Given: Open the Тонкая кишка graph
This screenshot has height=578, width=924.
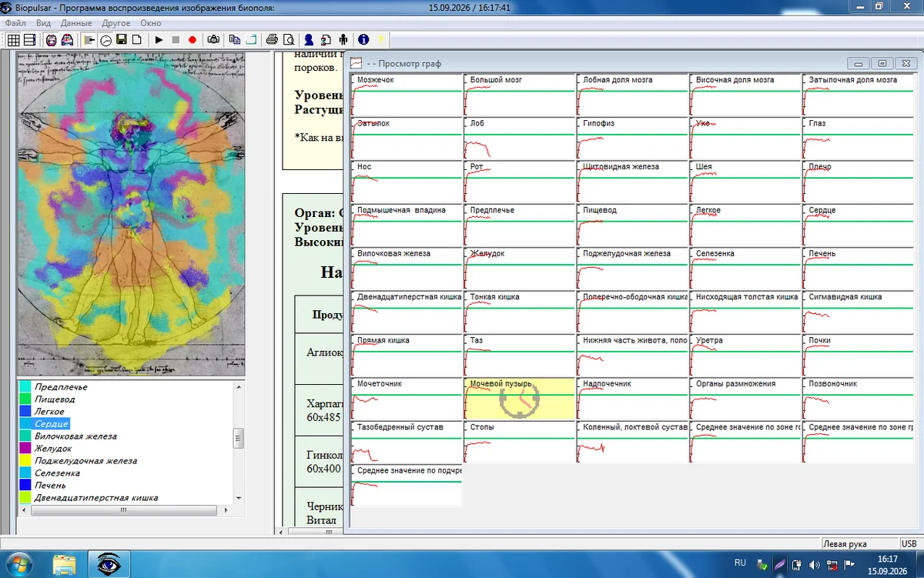Looking at the screenshot, I should pos(519,312).
